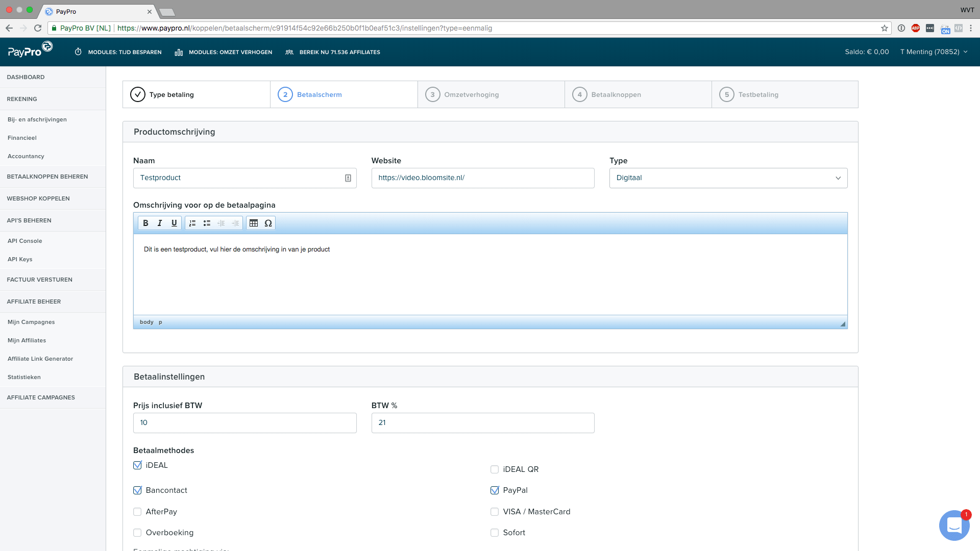980x551 pixels.
Task: Open the Type dropdown showing Digitaal
Action: (728, 178)
